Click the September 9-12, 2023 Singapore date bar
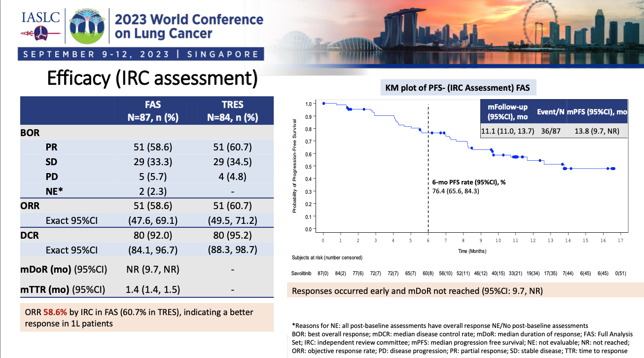The width and height of the screenshot is (644, 358). 140,54
